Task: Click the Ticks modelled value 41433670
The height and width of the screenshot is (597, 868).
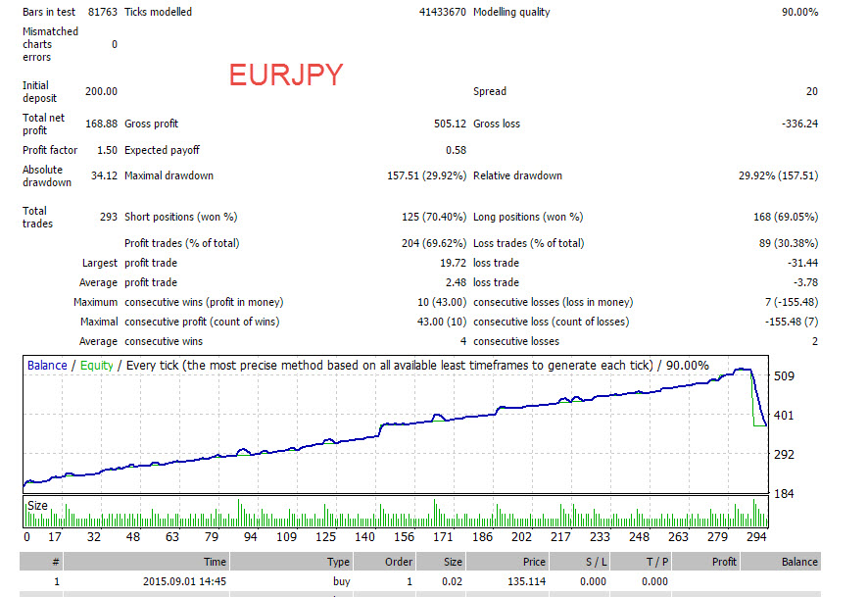Action: (x=442, y=12)
